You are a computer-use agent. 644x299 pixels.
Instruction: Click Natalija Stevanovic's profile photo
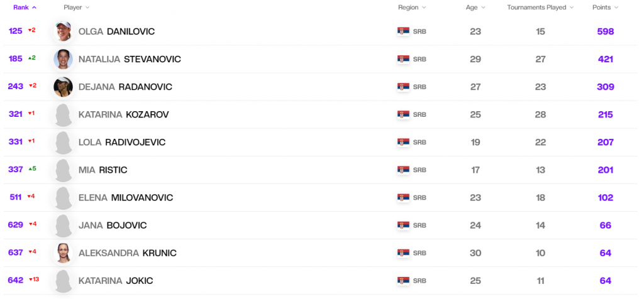coord(64,59)
